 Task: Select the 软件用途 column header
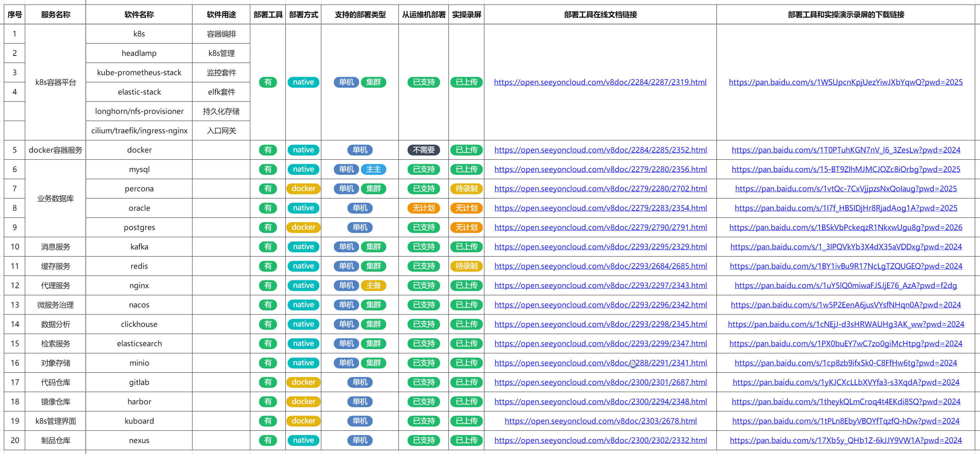point(222,15)
